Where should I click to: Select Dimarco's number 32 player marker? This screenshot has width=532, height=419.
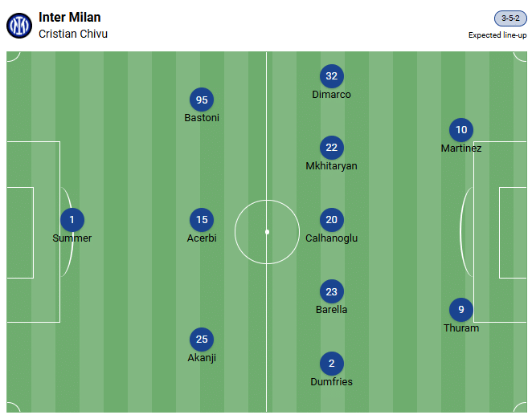tap(331, 76)
